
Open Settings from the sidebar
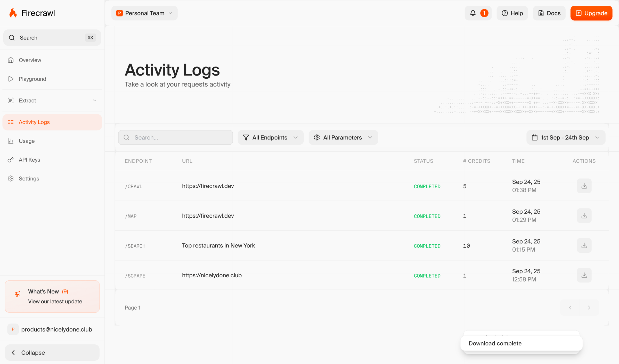click(x=52, y=178)
